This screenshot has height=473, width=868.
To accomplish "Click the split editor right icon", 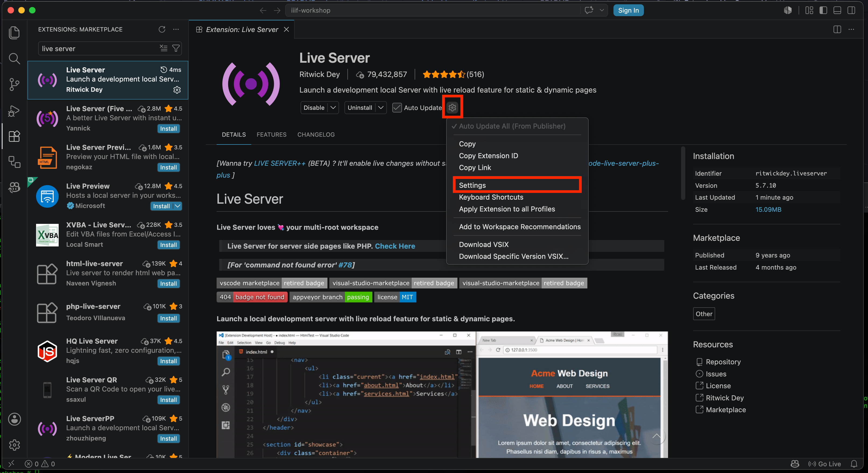I will 837,29.
